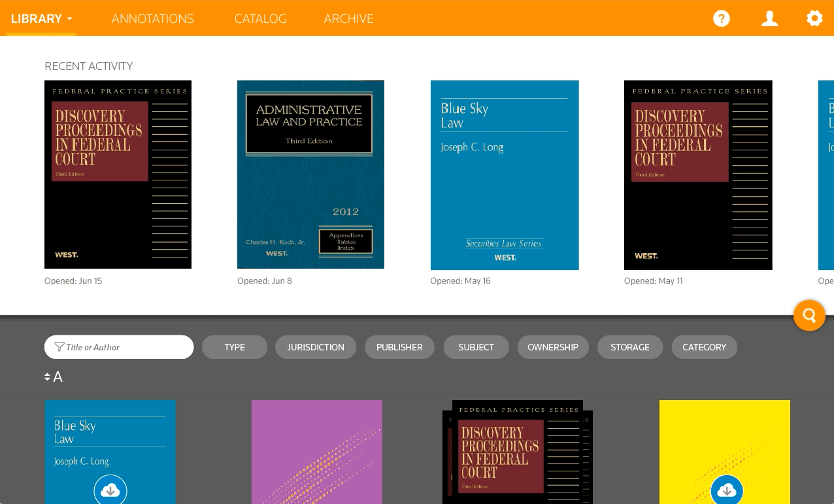This screenshot has width=834, height=504.
Task: Open the SUBJECT filter
Action: coord(476,347)
